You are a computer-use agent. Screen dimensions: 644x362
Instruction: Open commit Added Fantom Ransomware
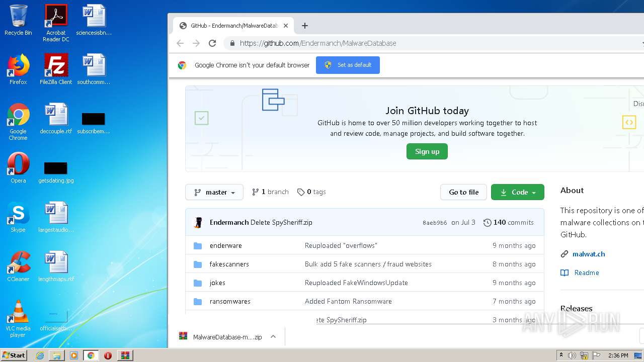point(348,301)
